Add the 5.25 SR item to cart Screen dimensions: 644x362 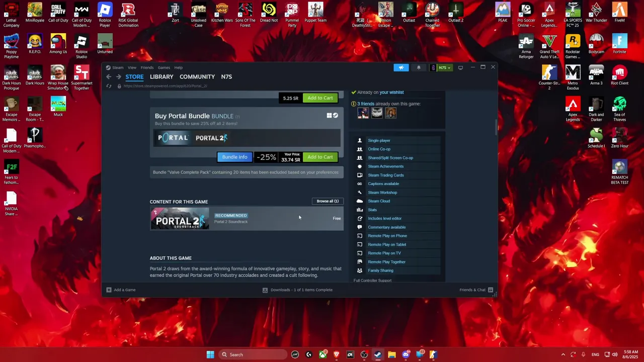[x=320, y=98]
